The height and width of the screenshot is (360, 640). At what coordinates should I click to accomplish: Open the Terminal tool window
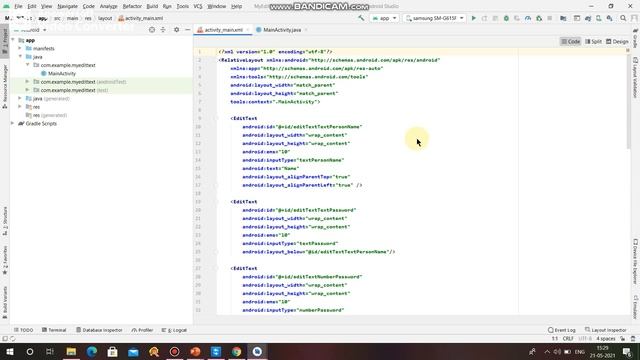(x=54, y=330)
